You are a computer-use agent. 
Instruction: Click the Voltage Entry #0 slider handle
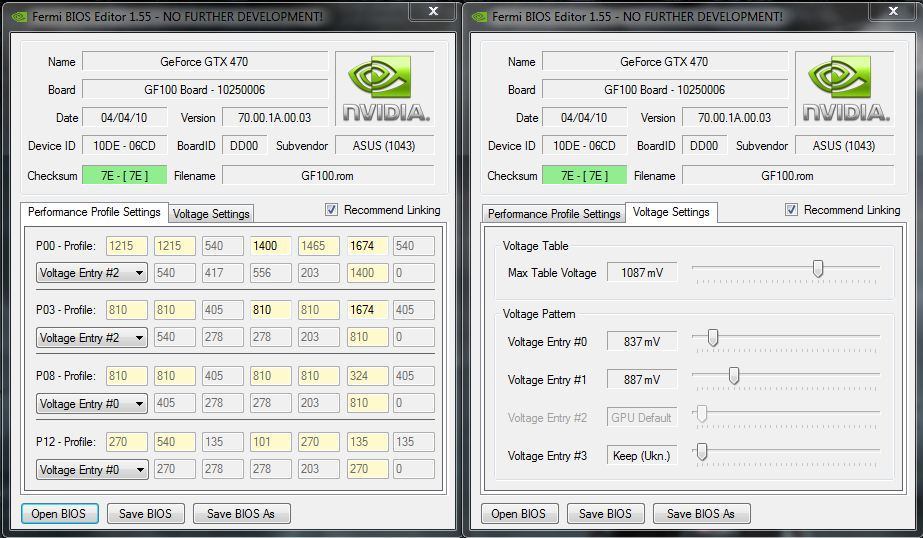click(713, 338)
